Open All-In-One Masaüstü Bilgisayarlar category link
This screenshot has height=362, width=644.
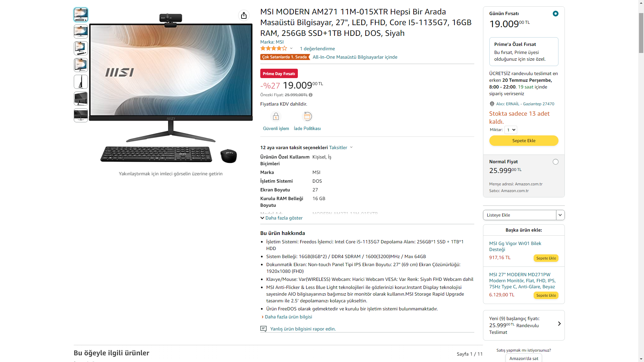[x=355, y=57]
